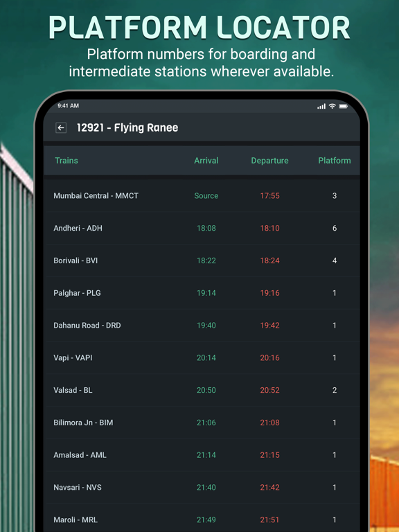Tap the battery status icon
This screenshot has height=532, width=399.
(343, 106)
